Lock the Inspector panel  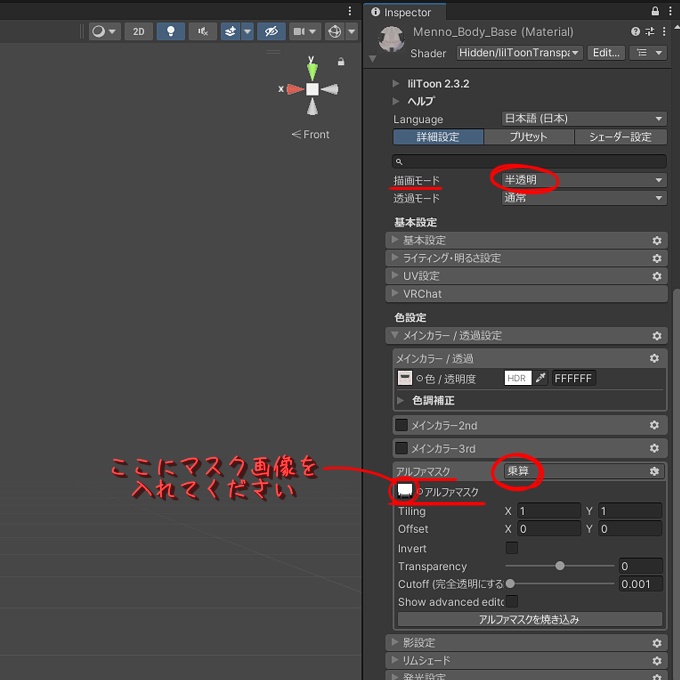tap(655, 11)
